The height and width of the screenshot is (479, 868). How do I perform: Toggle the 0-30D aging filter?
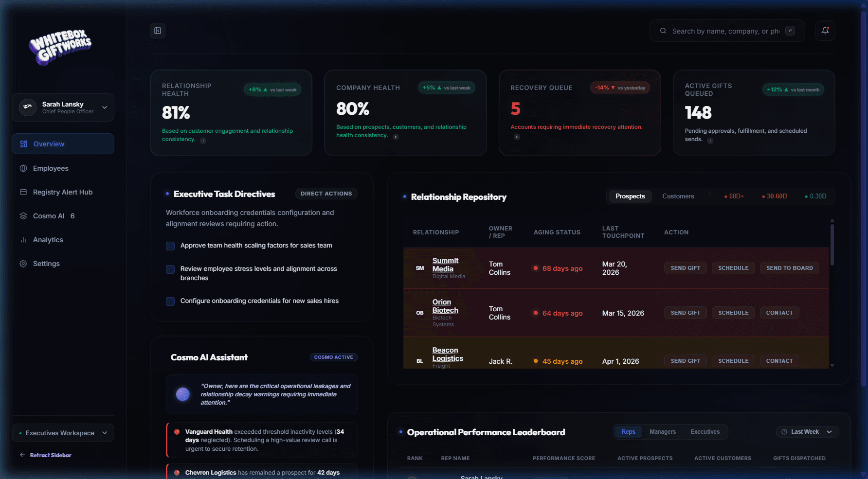[815, 196]
